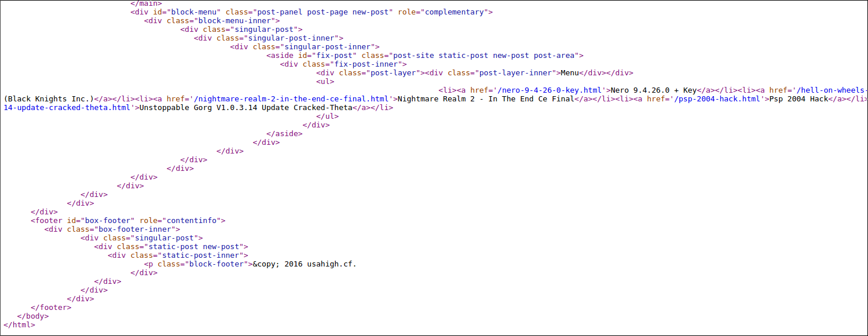Click the text 'Nero 9.4.26.0 + Key'
The height and width of the screenshot is (336, 868).
point(654,90)
